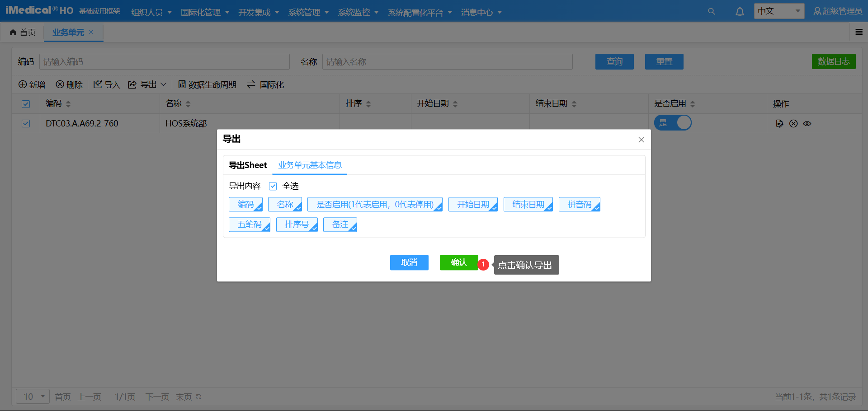
Task: Click the search magnifier icon in top bar
Action: click(x=712, y=12)
